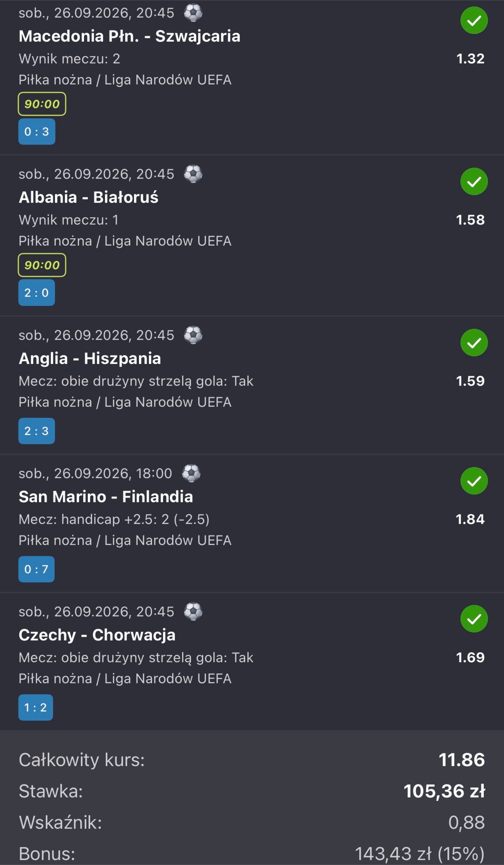Tap the 0 : 7 score badge

pyautogui.click(x=36, y=569)
